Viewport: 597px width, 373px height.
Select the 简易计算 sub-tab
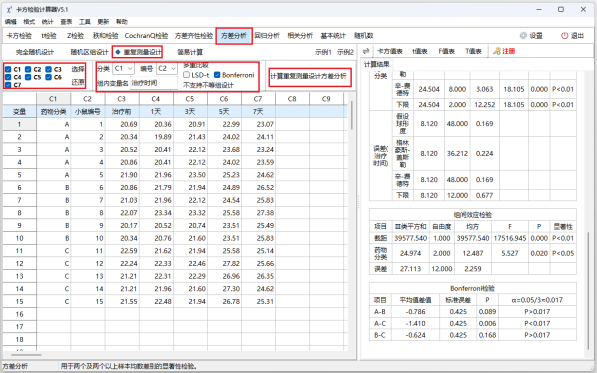click(x=190, y=52)
